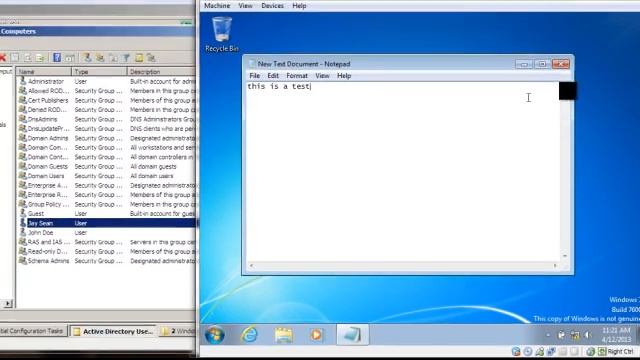This screenshot has height=360, width=640.
Task: Click AD tree pane scroll right arrow
Action: point(7,303)
